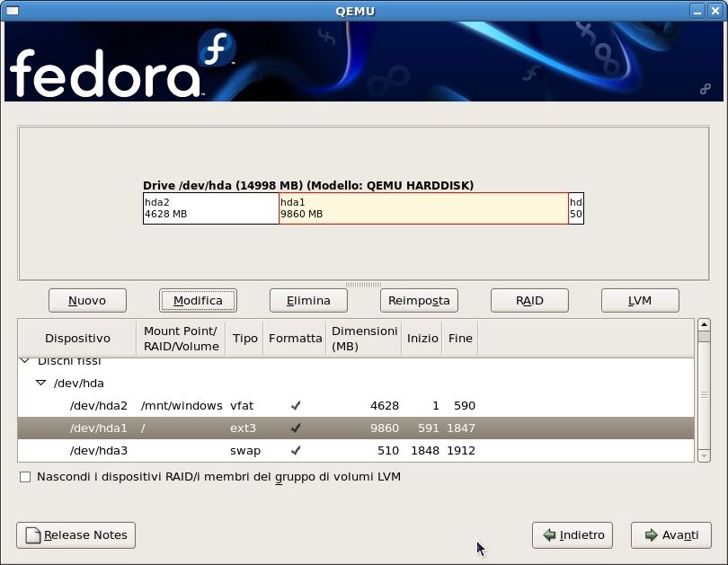Sort by the Dispositivo column header
The width and height of the screenshot is (728, 565).
(77, 338)
